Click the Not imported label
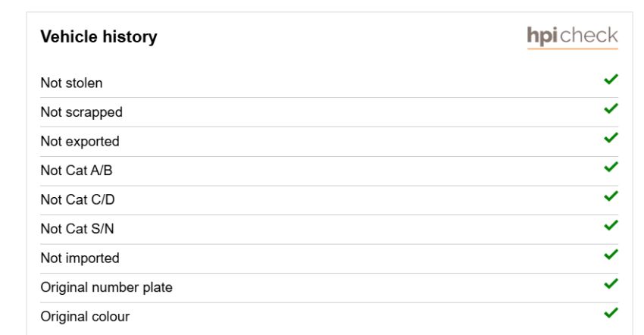 pos(80,258)
